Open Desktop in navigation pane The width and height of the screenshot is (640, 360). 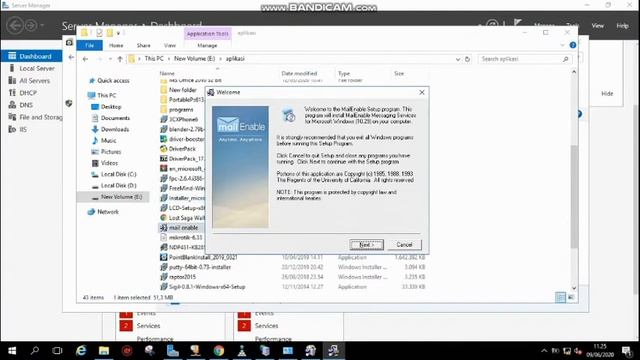coord(111,107)
